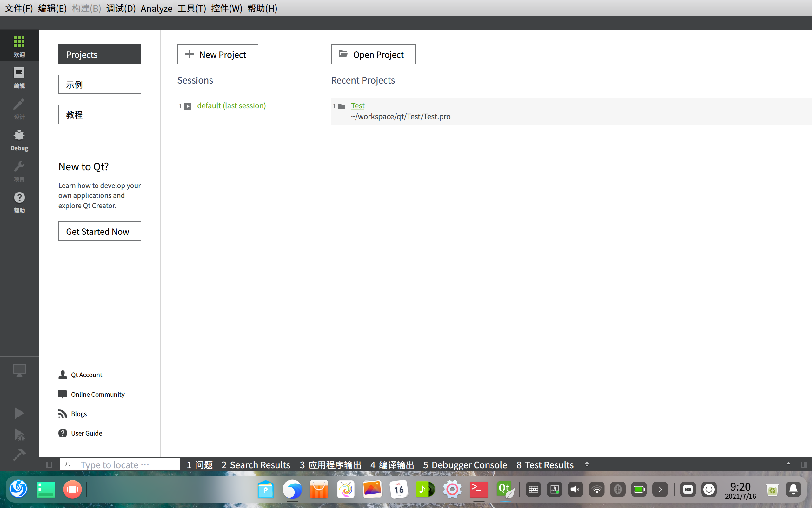Open the Analyze menu
The image size is (812, 508).
click(156, 8)
